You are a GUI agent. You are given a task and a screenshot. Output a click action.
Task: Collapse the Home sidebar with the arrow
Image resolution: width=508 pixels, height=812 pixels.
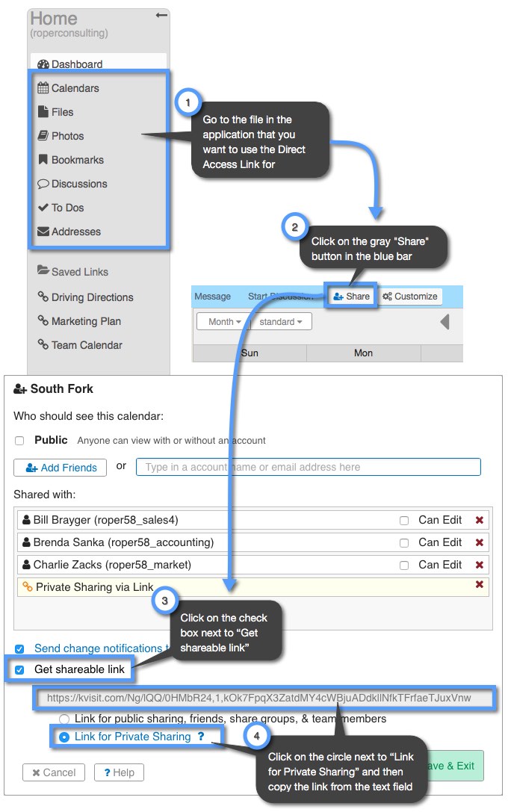pyautogui.click(x=161, y=14)
